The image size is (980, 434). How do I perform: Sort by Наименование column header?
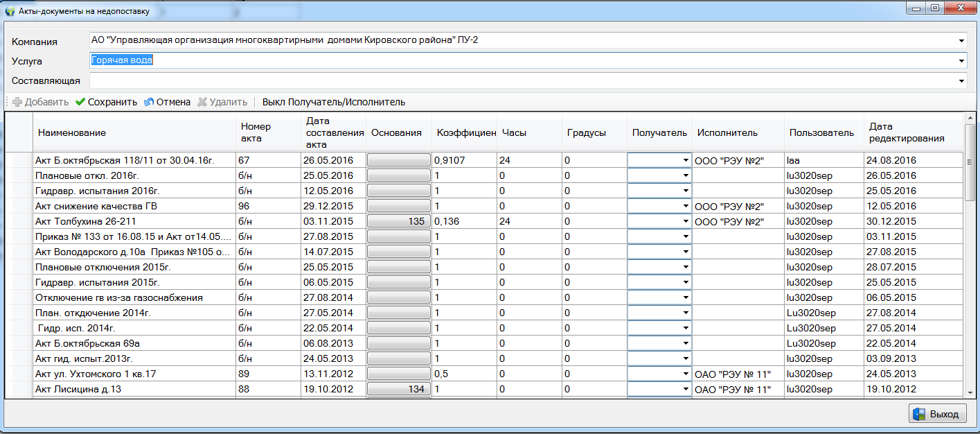[x=134, y=132]
